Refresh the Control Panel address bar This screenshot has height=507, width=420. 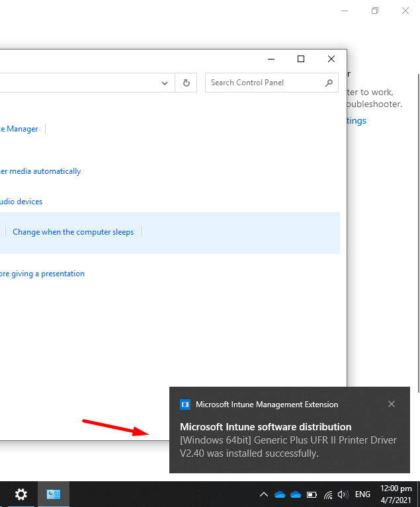coord(186,83)
